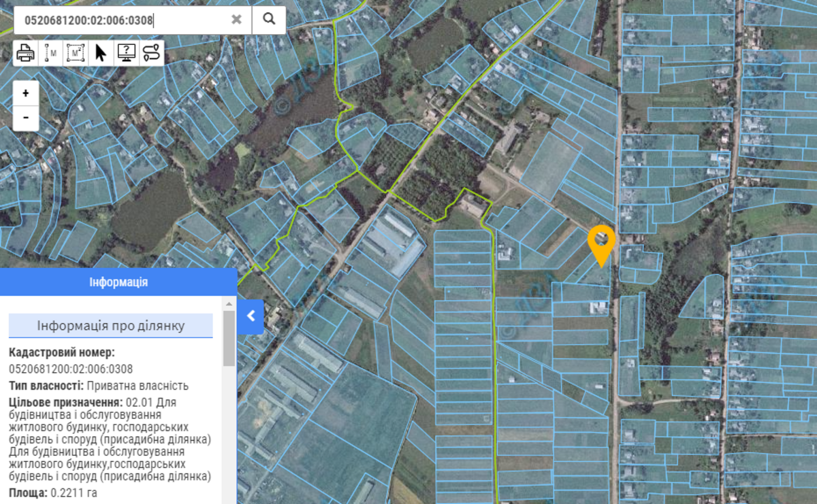Collapse the information panel with the chevron
This screenshot has width=817, height=504.
(x=251, y=316)
